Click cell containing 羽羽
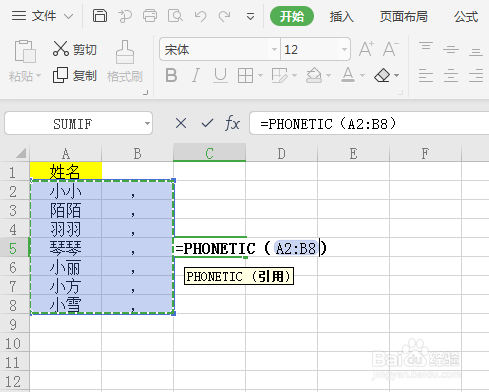Image resolution: width=489 pixels, height=392 pixels. (66, 229)
